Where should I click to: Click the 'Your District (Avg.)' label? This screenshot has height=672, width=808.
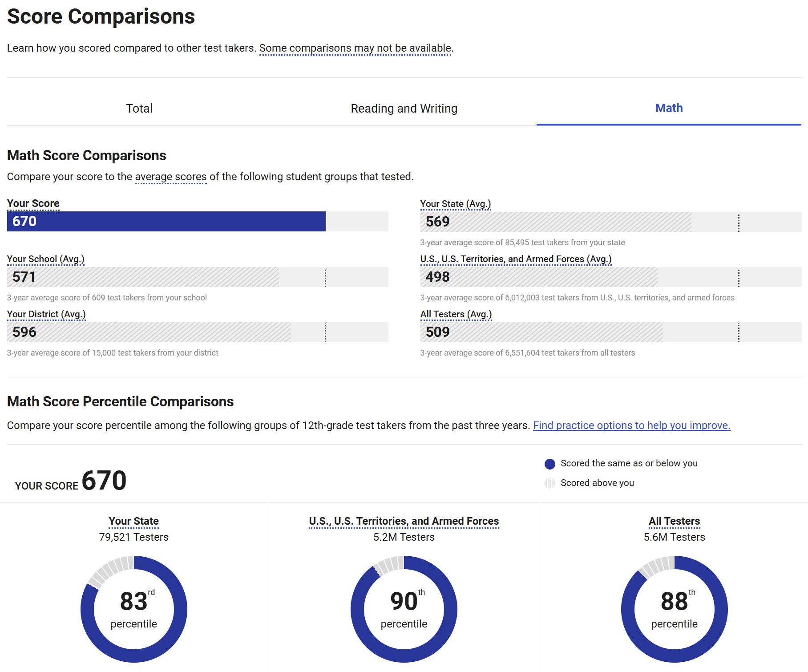click(46, 314)
